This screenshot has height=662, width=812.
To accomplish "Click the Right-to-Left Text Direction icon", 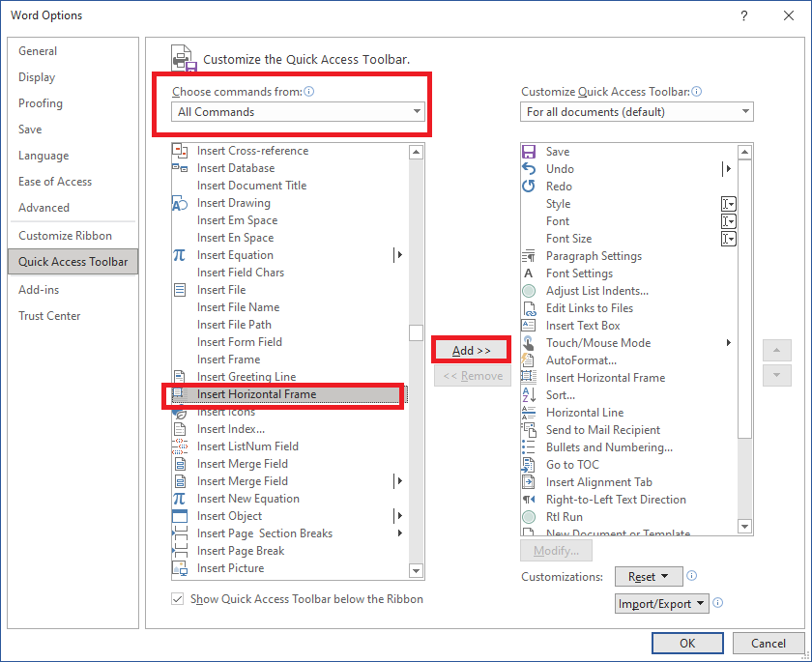I will [528, 500].
